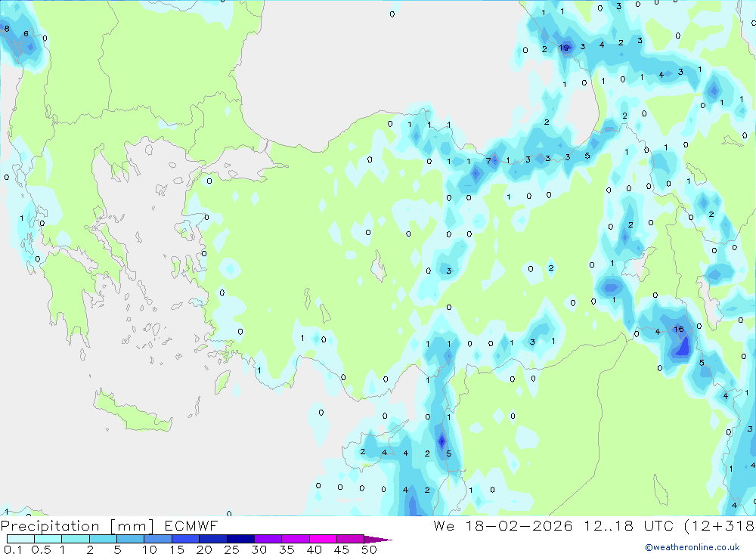Viewport: 756px width, 554px height.
Task: Click the legend label '40'
Action: coord(314,549)
